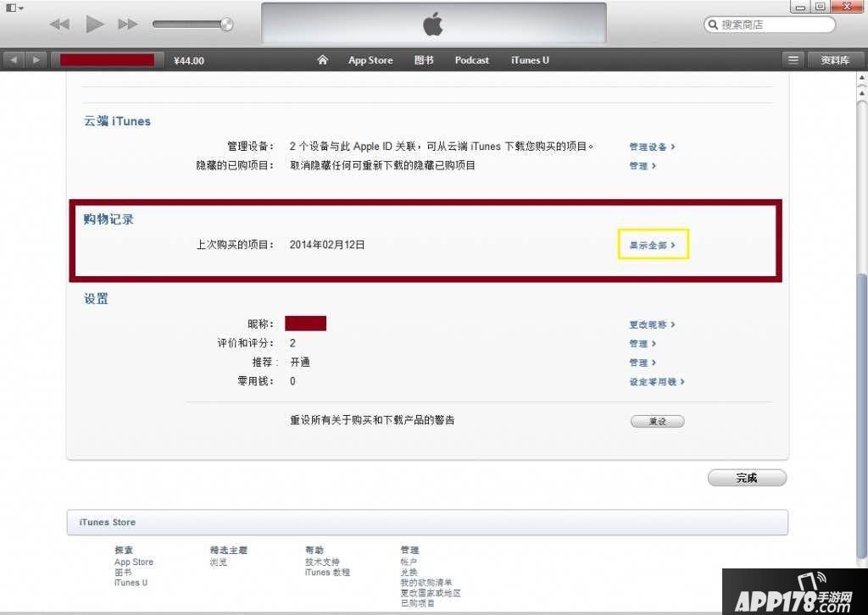
Task: Click the 资料库 library button
Action: 835,60
